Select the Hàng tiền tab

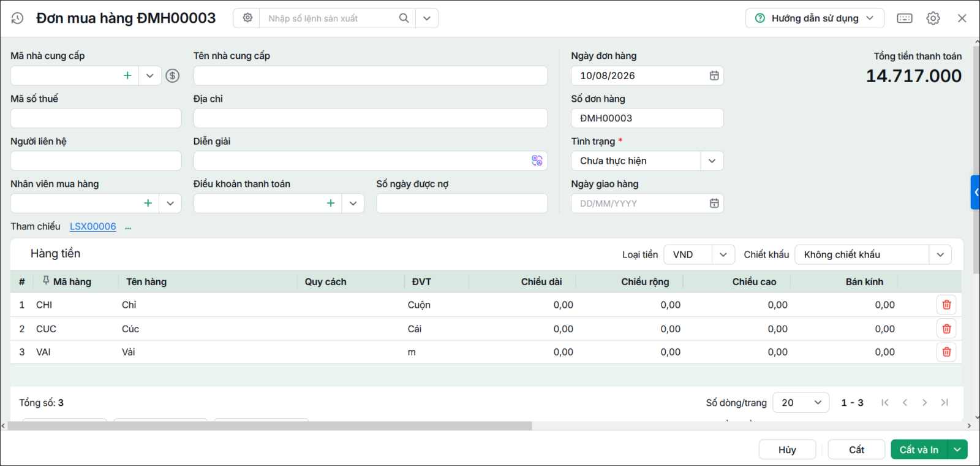tap(55, 253)
